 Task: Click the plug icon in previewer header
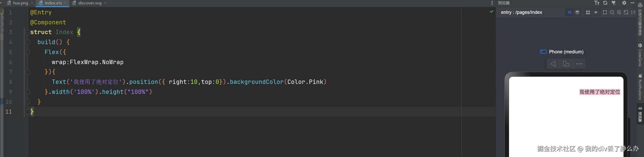pos(614,3)
